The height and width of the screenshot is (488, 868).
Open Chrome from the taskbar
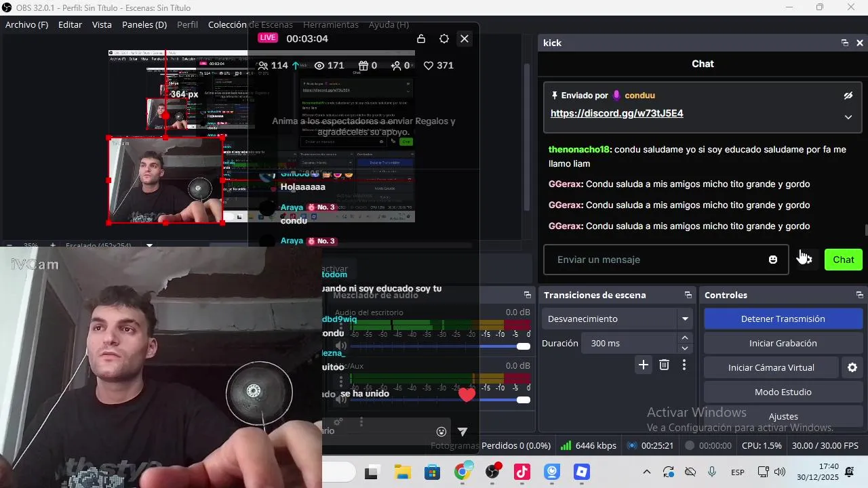pyautogui.click(x=462, y=472)
